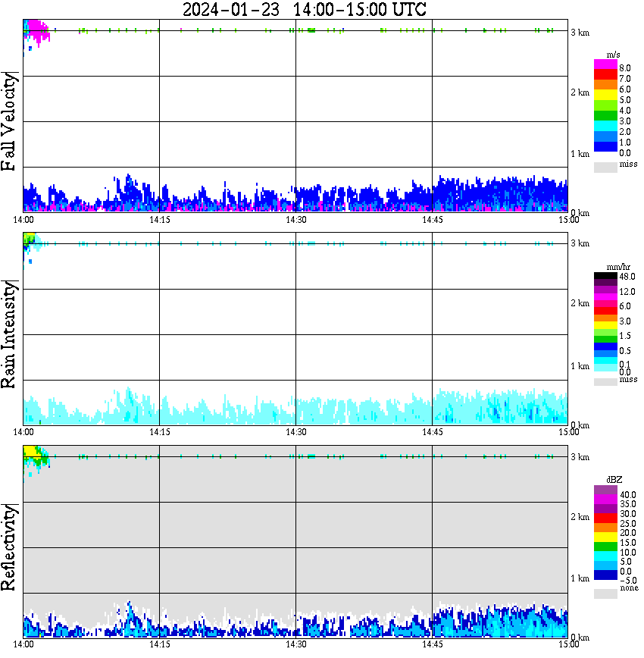Click the 'dBZ' unit label
Screen dimensions: 644x658
tap(614, 480)
